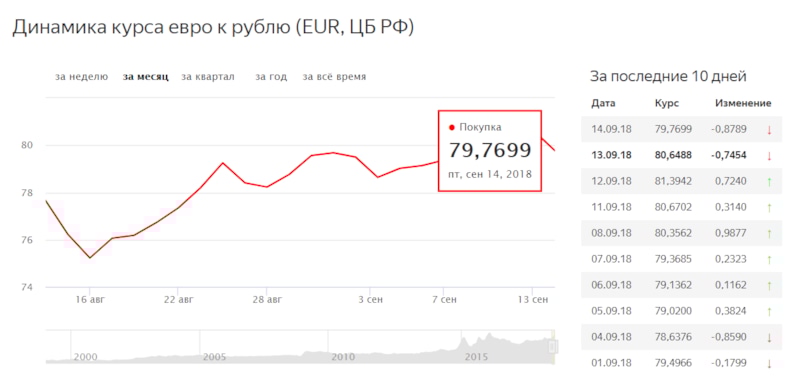Click the Дата column header
Screen dimensions: 800x391
[603, 103]
